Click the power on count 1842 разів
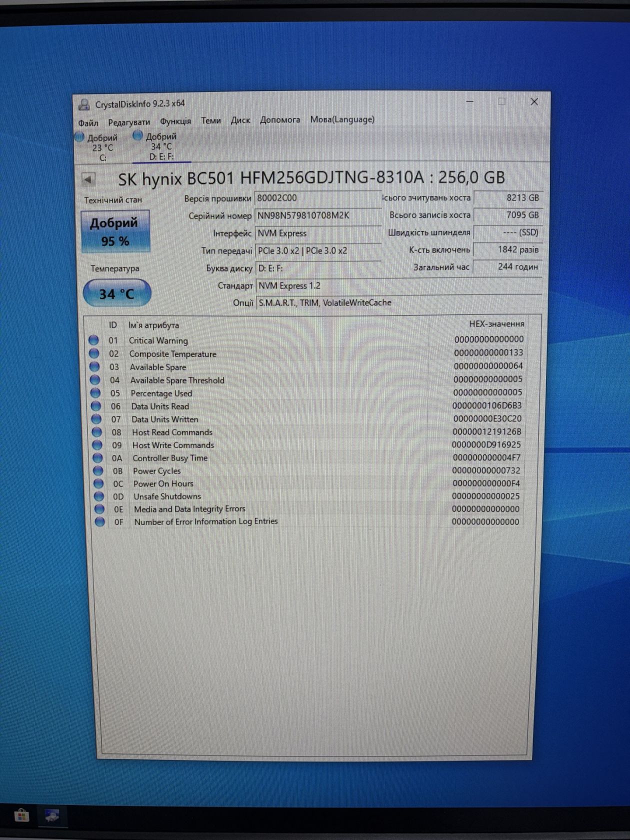Screen dimensions: 630x840 508,249
